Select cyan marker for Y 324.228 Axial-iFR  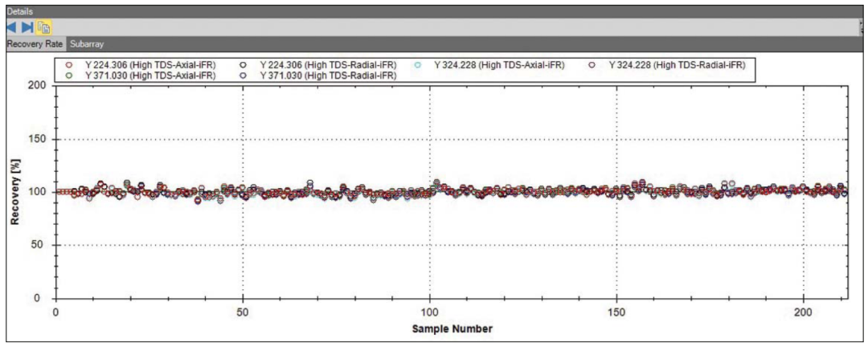pos(417,64)
